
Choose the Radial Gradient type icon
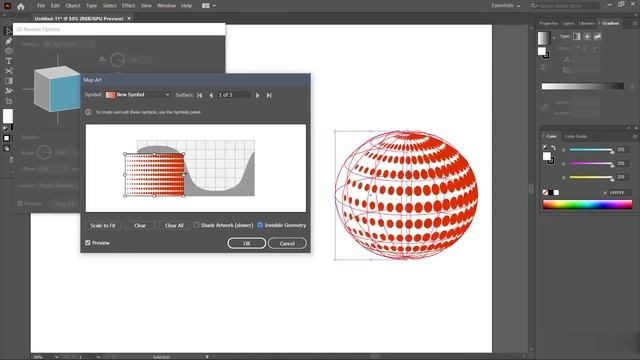point(587,36)
